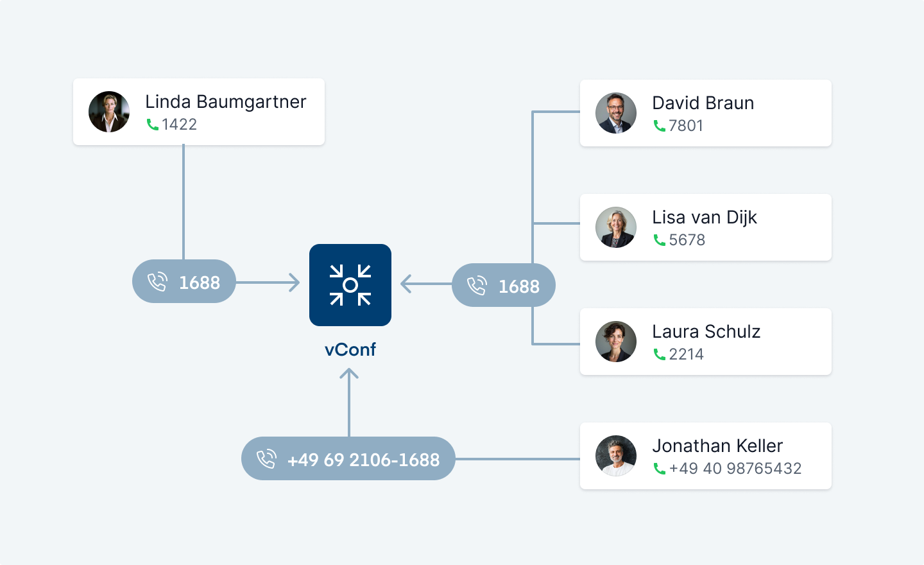The image size is (924, 565).
Task: Click green phone icon beside 5678
Action: pos(660,240)
